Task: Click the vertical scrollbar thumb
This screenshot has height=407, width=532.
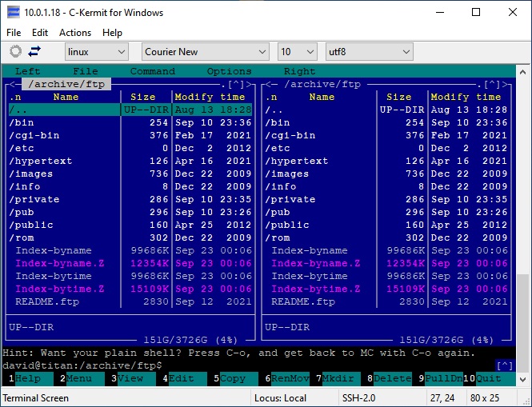Action: pos(523,322)
